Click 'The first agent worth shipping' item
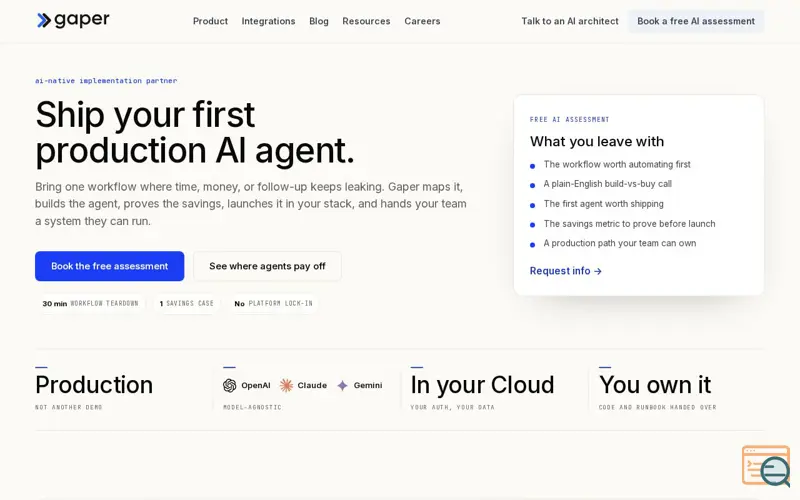This screenshot has height=500, width=800. (x=604, y=204)
